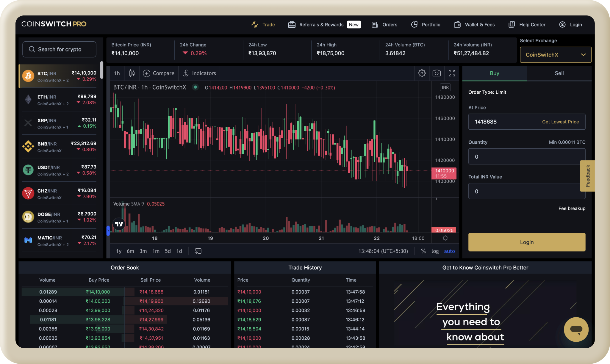610x364 pixels.
Task: Open the timezone selector showing UTC+5:30
Action: 383,251
